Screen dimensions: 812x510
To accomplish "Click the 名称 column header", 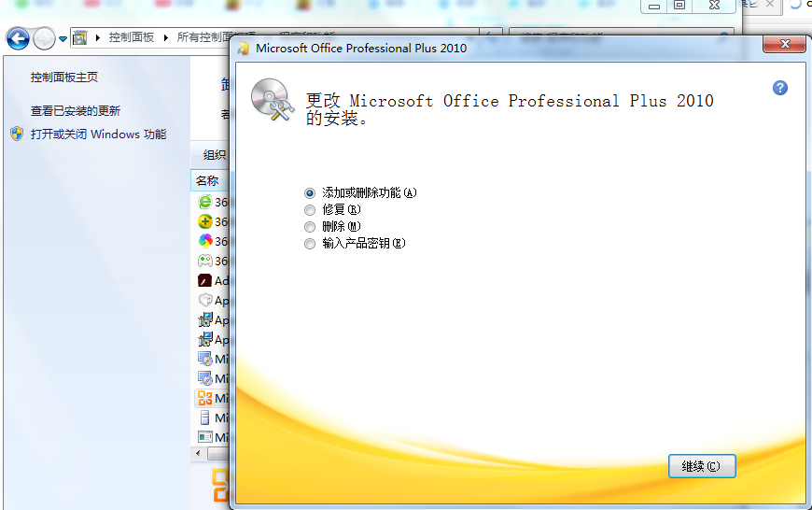I will tap(207, 180).
